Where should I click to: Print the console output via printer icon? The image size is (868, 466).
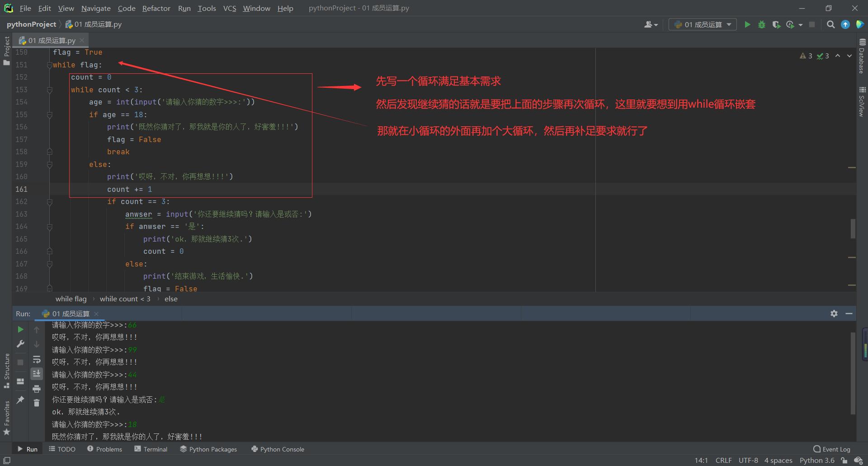click(37, 389)
